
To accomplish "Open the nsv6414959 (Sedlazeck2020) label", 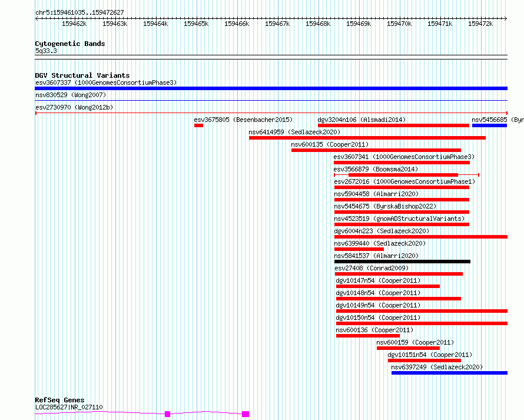I will (294, 132).
